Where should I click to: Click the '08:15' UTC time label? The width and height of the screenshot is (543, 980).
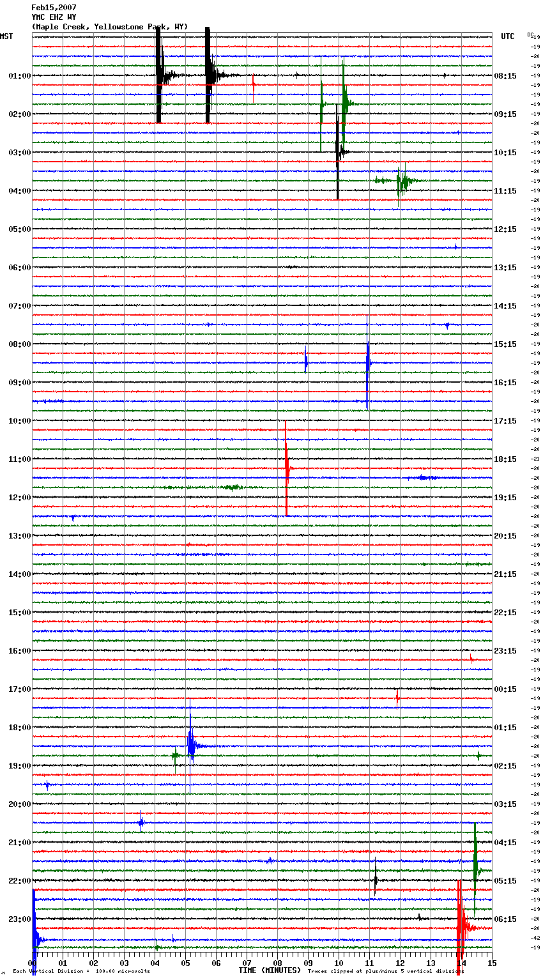pos(505,76)
